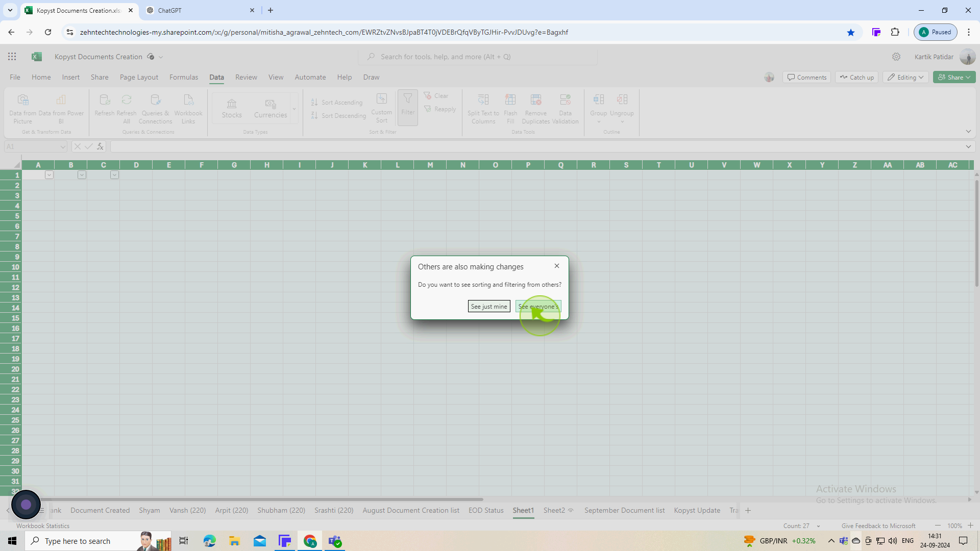980x551 pixels.
Task: Click zoom out minus button
Action: (x=938, y=525)
